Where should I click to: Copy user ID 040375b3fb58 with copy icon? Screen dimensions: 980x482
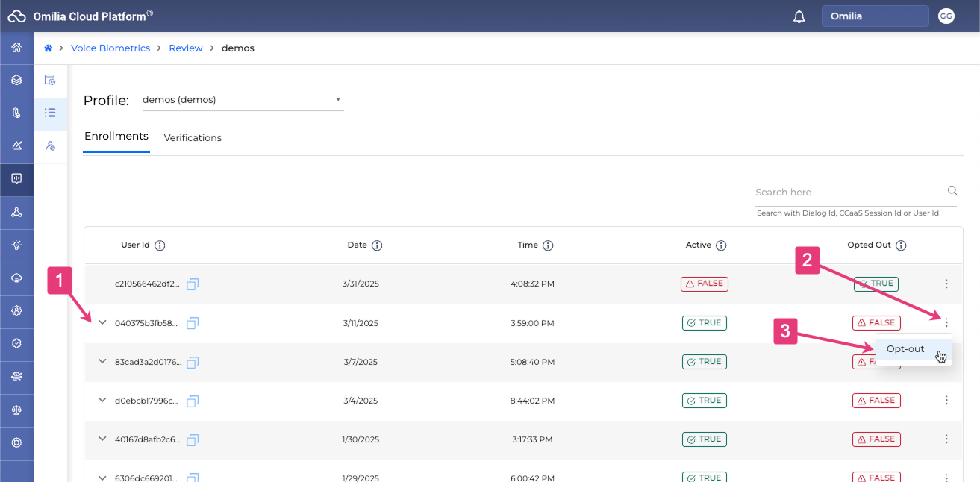click(x=193, y=323)
